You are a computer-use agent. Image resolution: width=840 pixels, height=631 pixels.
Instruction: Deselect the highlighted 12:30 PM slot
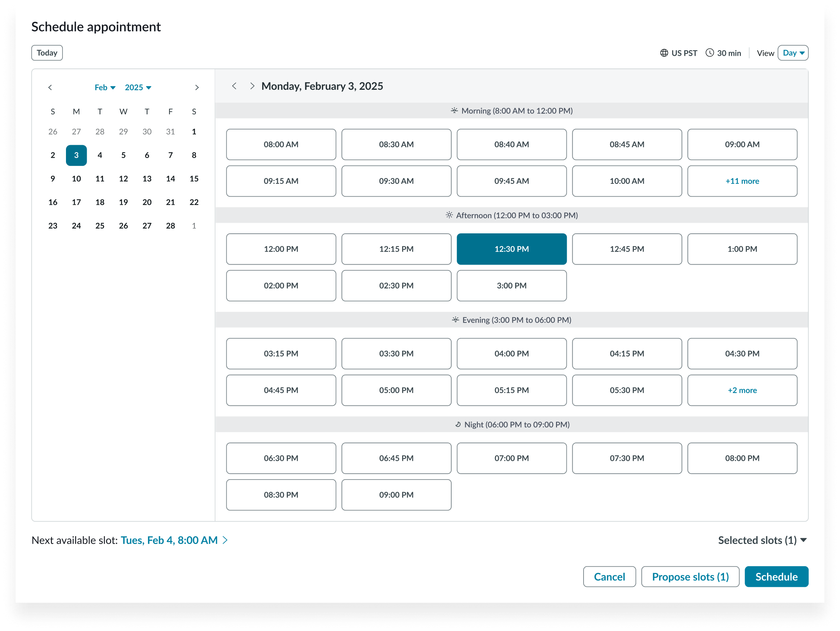(x=512, y=249)
